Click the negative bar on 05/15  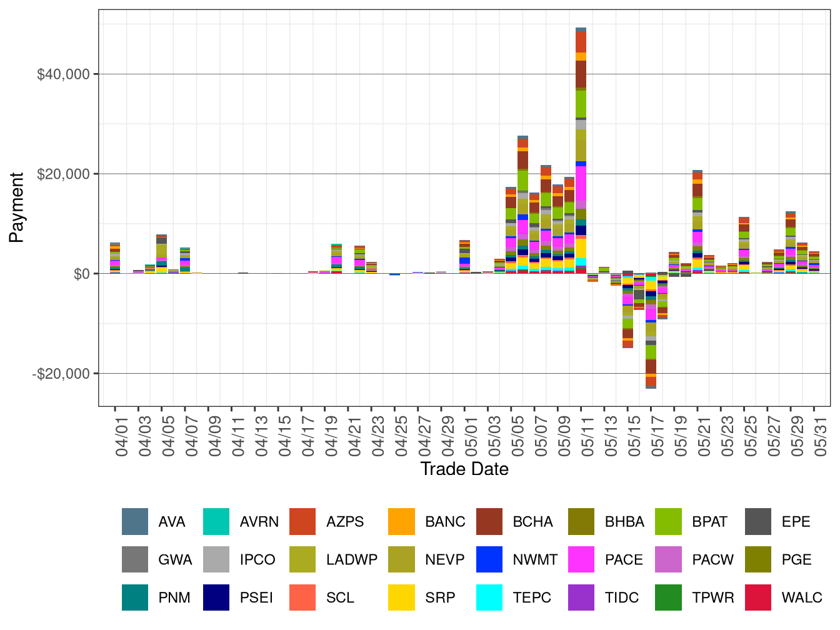(x=627, y=311)
